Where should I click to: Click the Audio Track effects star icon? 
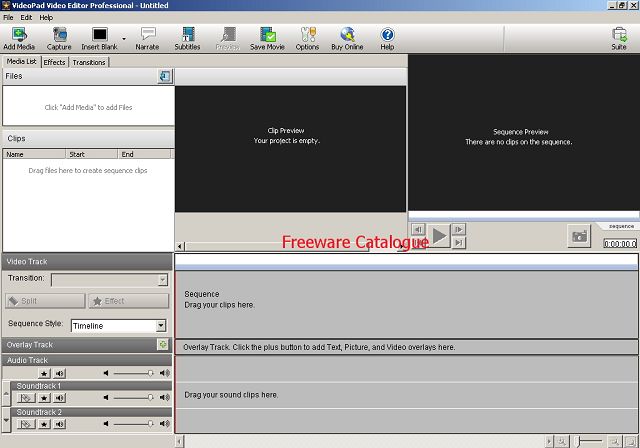[x=44, y=373]
